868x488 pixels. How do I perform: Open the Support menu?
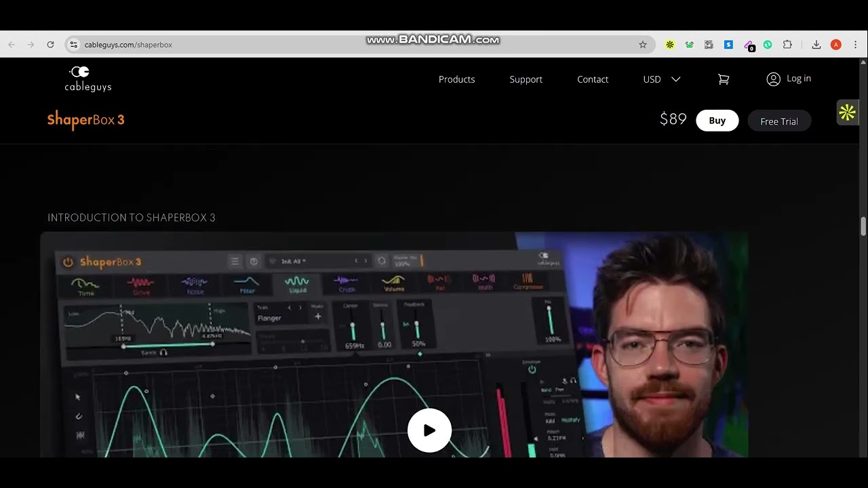526,79
